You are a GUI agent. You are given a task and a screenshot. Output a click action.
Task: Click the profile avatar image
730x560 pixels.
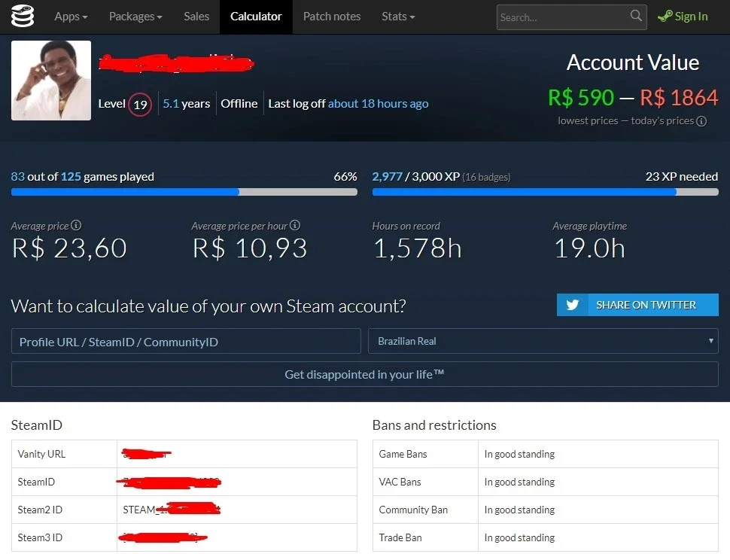51,80
